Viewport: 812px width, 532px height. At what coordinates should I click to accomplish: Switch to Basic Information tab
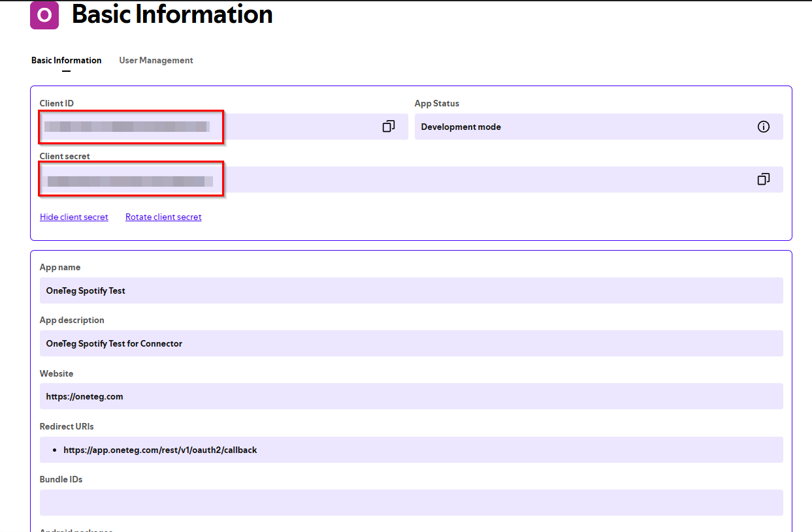[x=67, y=60]
